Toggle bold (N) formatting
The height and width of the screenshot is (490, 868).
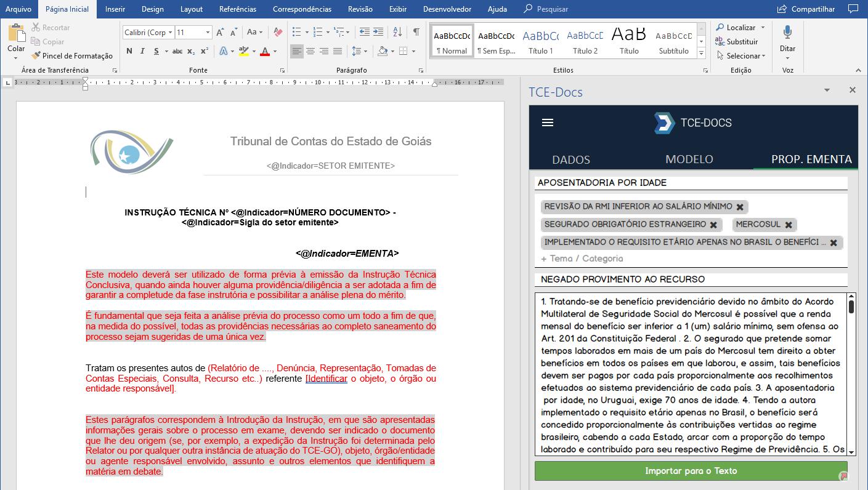129,51
